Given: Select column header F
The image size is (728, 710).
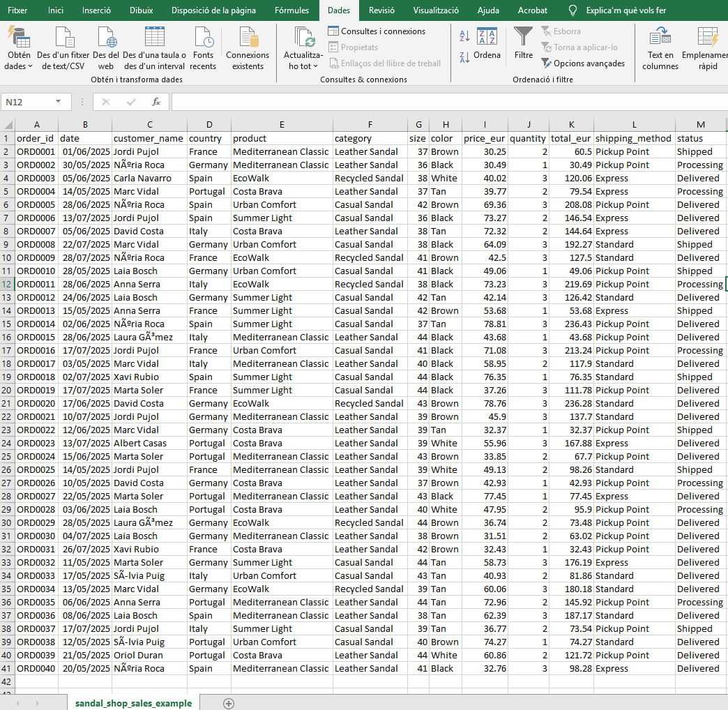Looking at the screenshot, I should (x=370, y=124).
